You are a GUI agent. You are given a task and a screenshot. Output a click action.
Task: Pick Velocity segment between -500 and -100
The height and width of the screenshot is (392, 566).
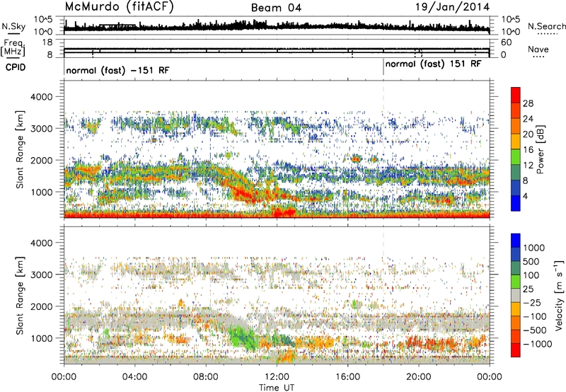click(x=516, y=323)
